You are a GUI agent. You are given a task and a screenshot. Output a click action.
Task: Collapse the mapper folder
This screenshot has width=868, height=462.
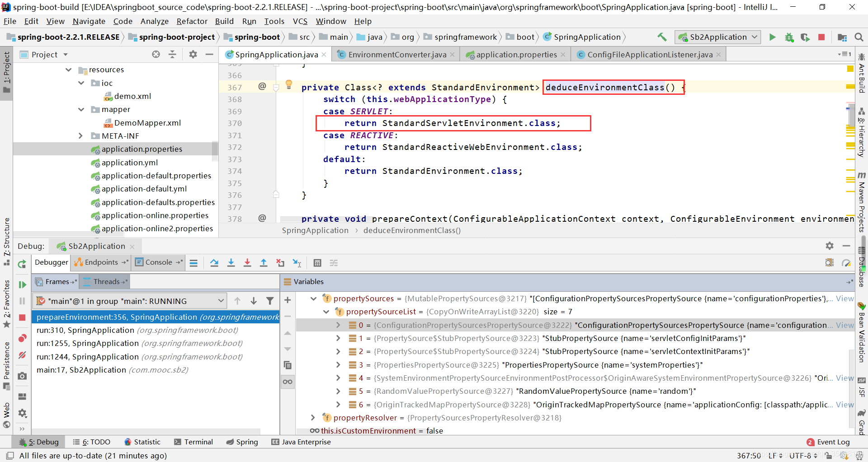pyautogui.click(x=81, y=109)
